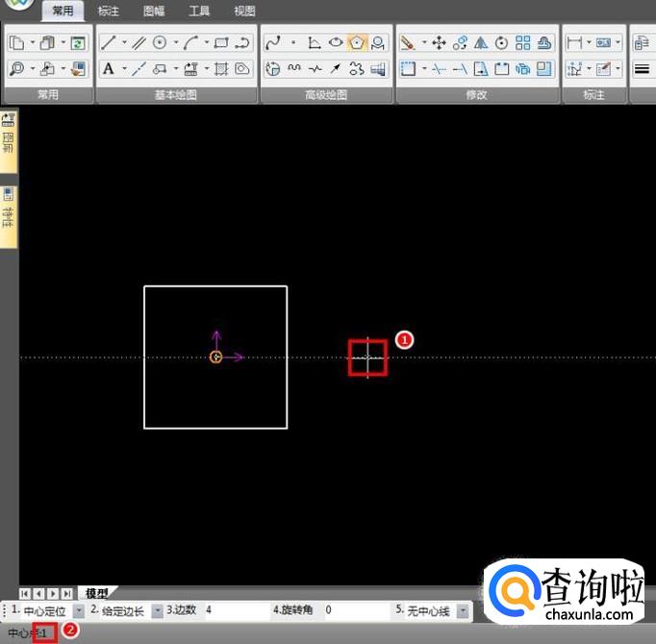Image resolution: width=656 pixels, height=644 pixels.
Task: Select the Text tool (A icon)
Action: point(109,68)
